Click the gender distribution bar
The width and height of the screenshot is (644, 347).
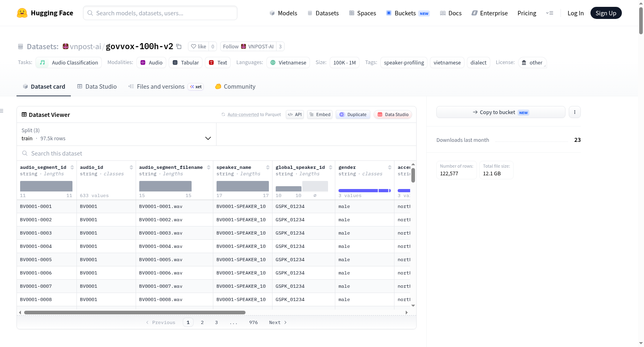coord(365,191)
